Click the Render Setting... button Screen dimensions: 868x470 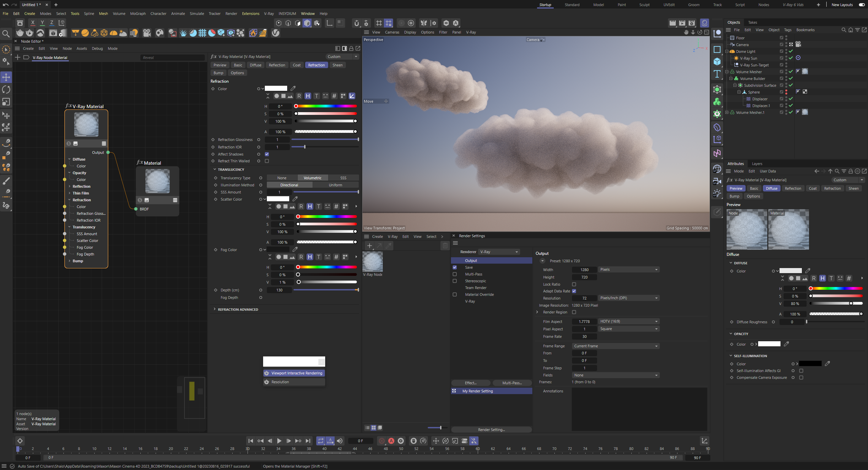[x=491, y=430]
